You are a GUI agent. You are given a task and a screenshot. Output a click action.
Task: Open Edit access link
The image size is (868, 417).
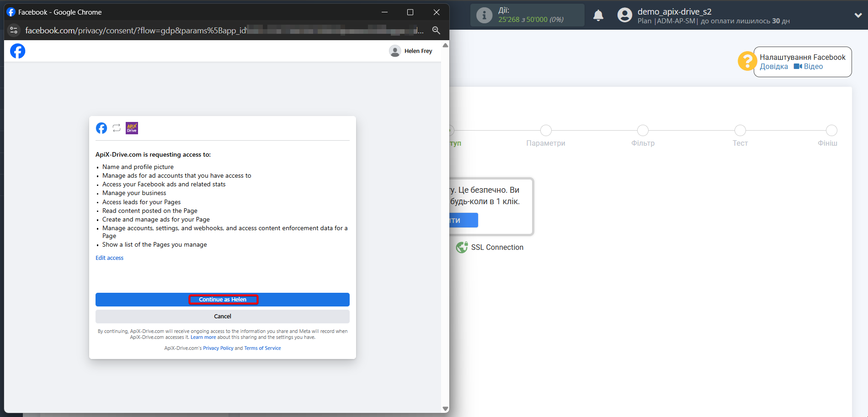[109, 258]
